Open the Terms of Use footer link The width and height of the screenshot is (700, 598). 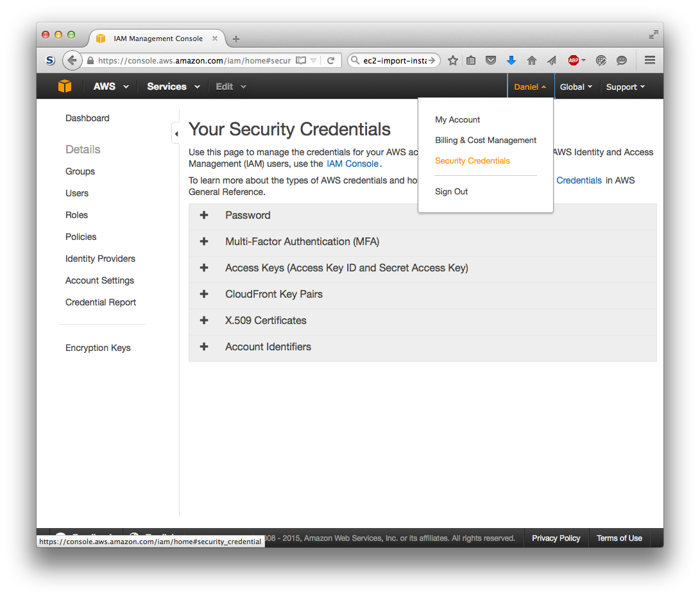click(x=619, y=538)
